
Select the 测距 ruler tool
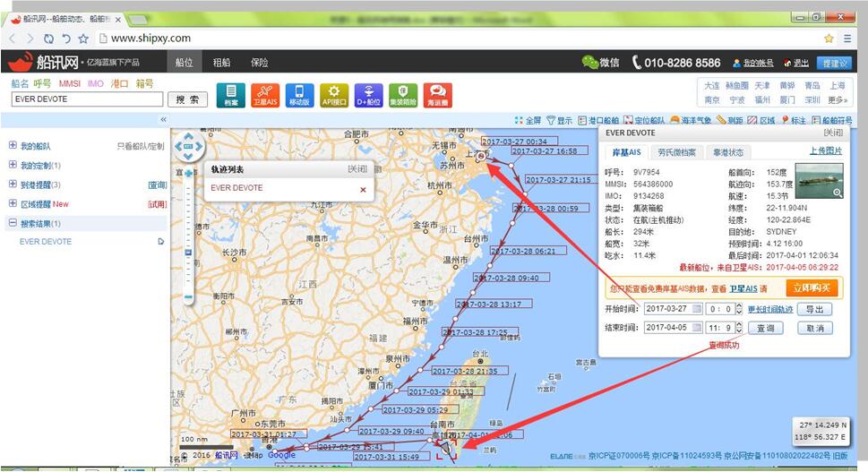pos(730,120)
